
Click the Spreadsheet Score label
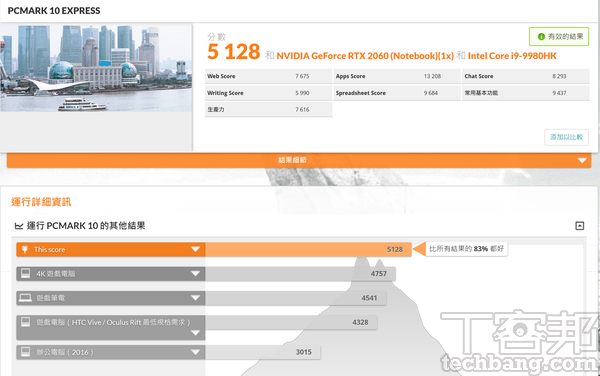360,93
